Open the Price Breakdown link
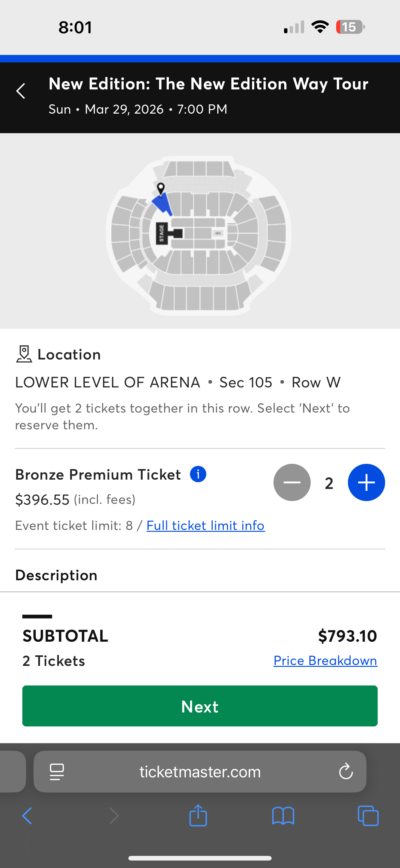 click(x=325, y=661)
